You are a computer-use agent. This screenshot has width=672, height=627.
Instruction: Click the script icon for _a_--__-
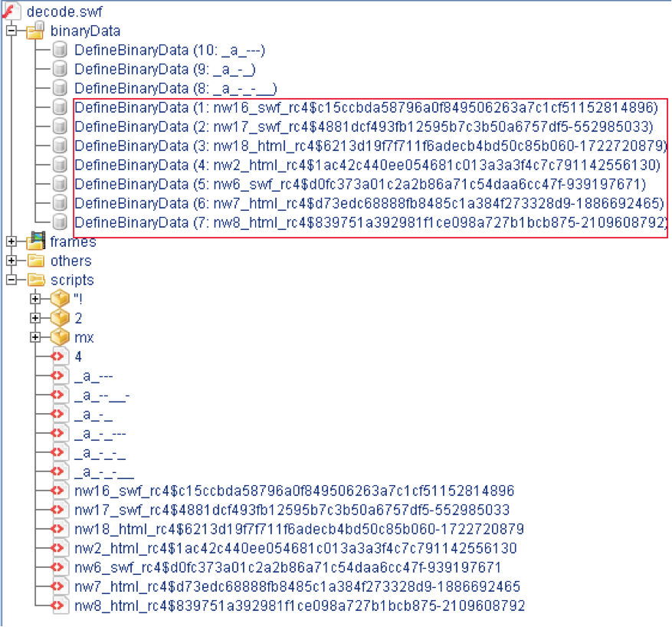[x=60, y=395]
